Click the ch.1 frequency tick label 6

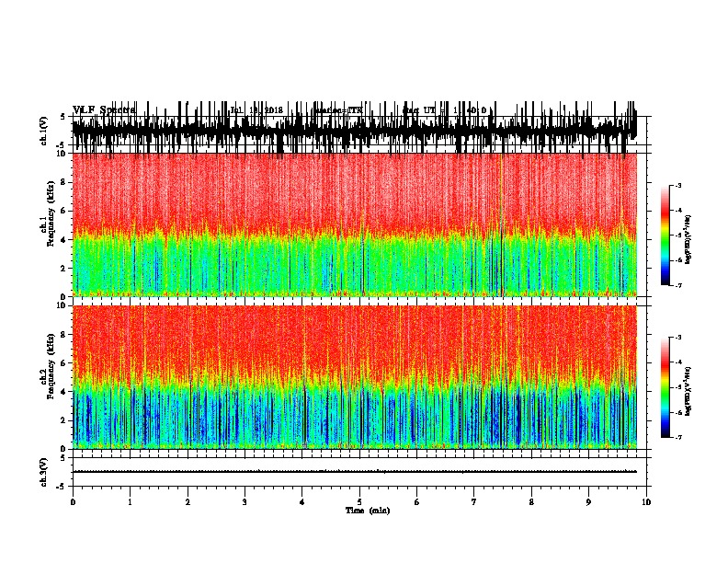point(63,211)
